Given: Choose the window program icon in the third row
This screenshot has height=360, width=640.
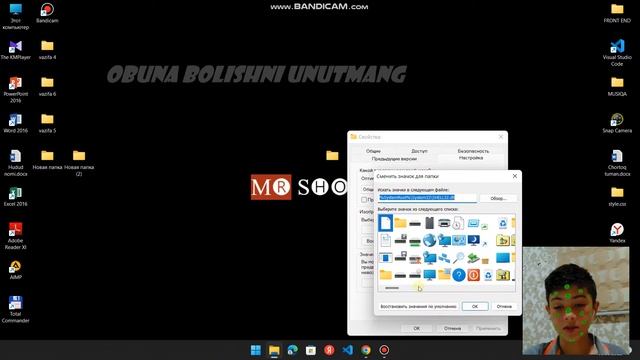Looking at the screenshot, I should tap(385, 258).
